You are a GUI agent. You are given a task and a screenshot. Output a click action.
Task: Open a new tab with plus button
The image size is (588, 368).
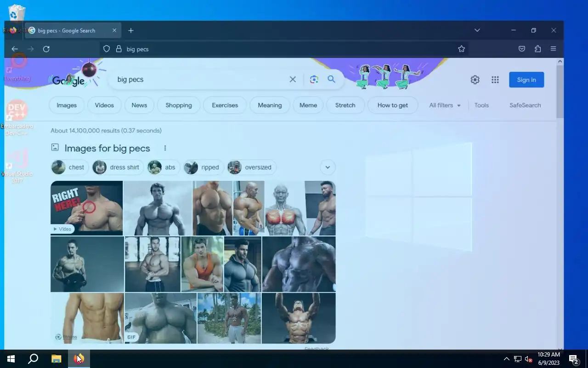(131, 30)
